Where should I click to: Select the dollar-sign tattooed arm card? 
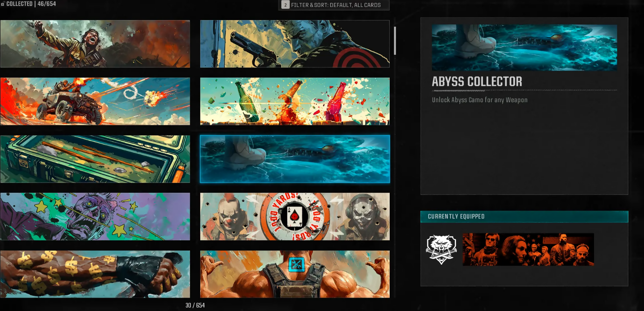[95, 274]
